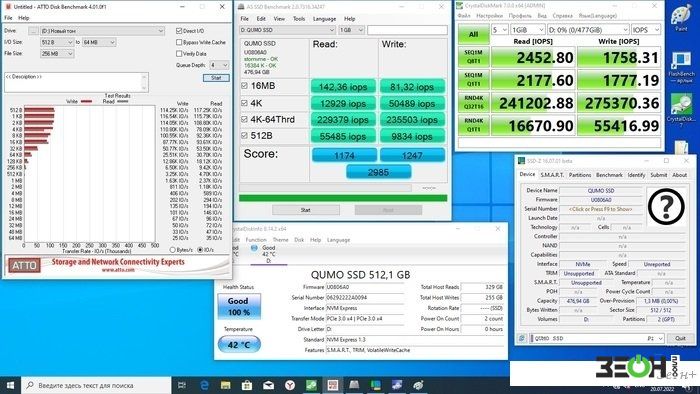Screen dimensions: 700x394
Task: Expand the IOPS unit dropdown in CrystalDiskMark
Action: click(x=646, y=29)
